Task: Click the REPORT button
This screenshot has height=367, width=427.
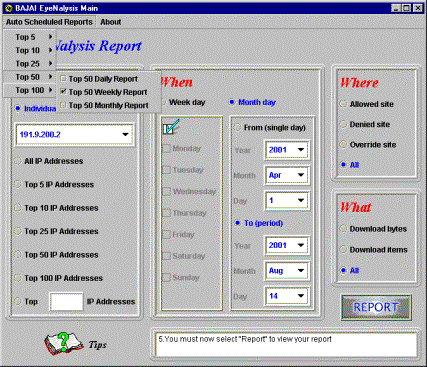Action: tap(376, 307)
